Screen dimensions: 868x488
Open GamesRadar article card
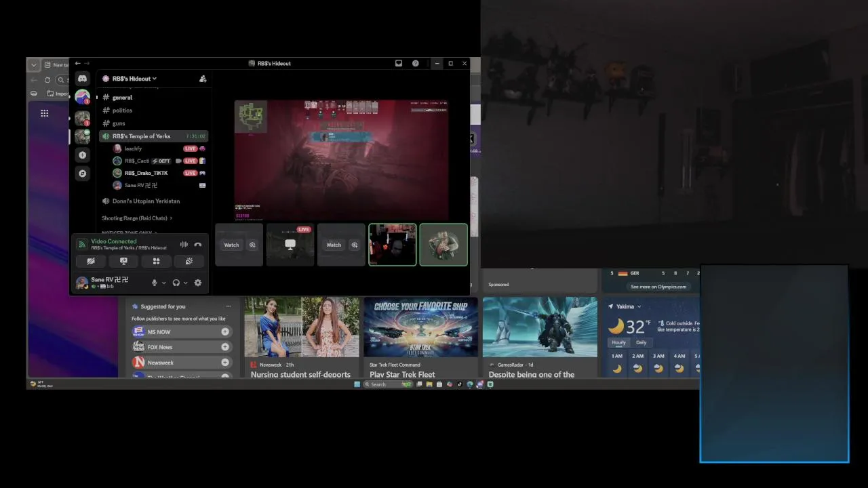tap(540, 338)
